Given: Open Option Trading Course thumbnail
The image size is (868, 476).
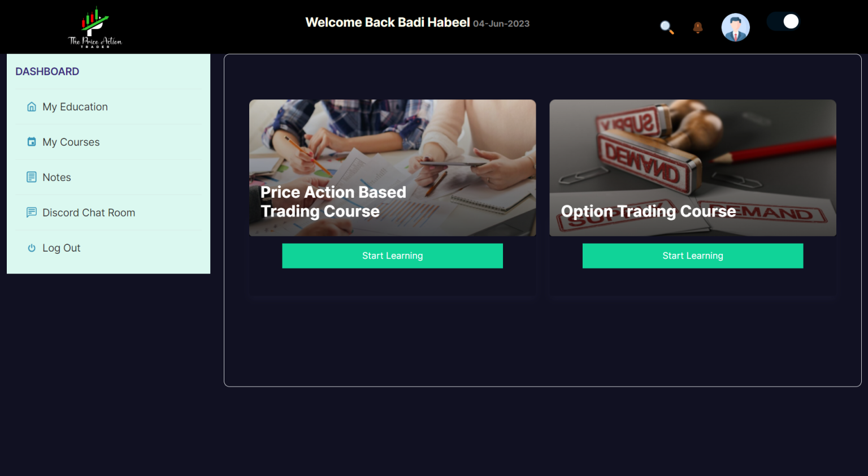Looking at the screenshot, I should [693, 168].
